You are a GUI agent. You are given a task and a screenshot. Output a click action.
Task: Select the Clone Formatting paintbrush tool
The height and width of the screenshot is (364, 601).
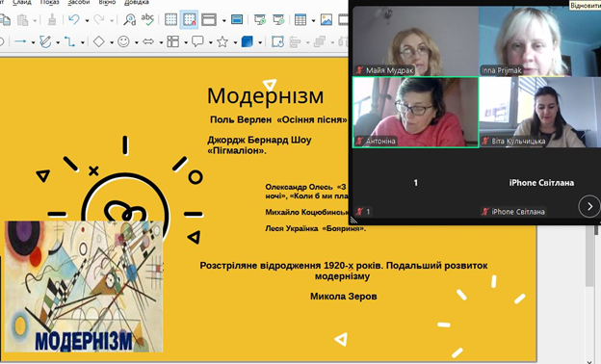tap(52, 19)
